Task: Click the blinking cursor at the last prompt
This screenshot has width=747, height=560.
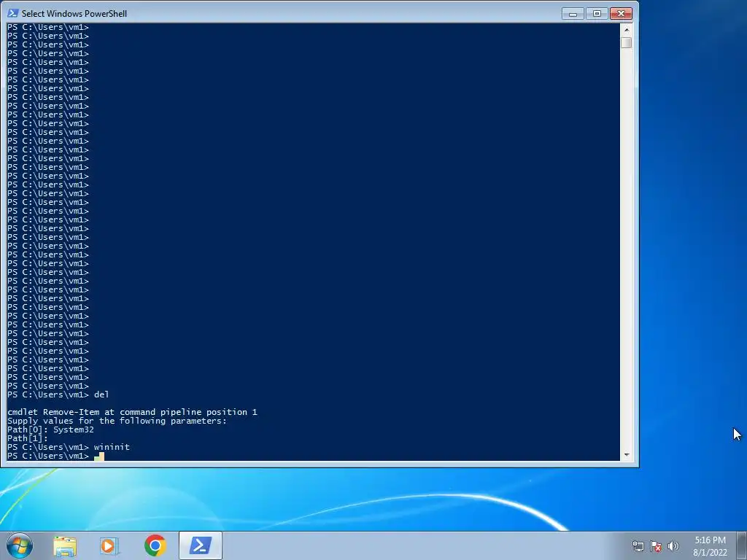Action: point(99,456)
